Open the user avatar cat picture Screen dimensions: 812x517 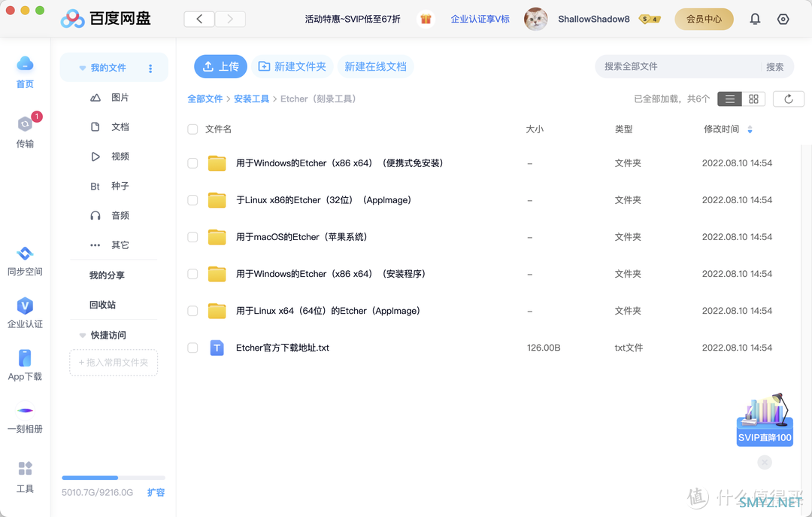click(536, 19)
